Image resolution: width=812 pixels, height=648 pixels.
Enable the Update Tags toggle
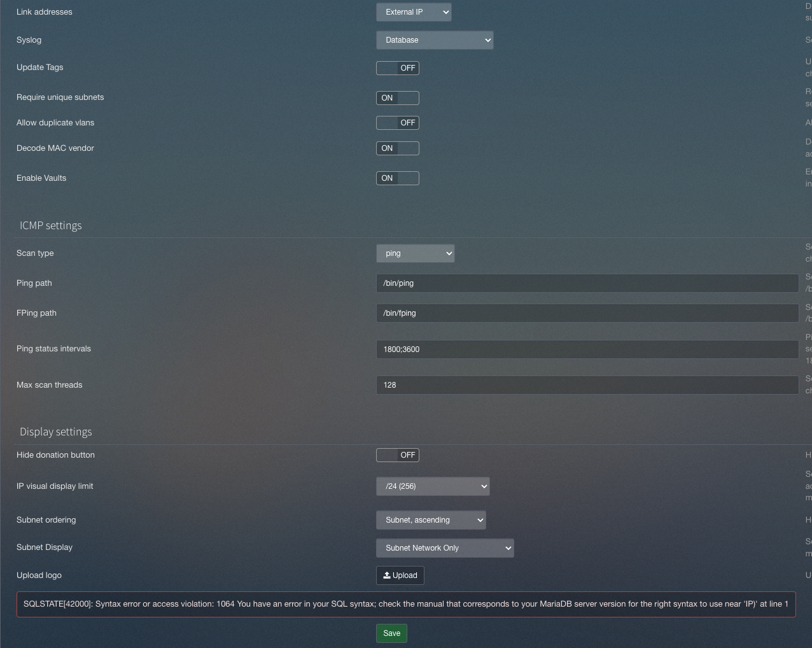tap(397, 68)
